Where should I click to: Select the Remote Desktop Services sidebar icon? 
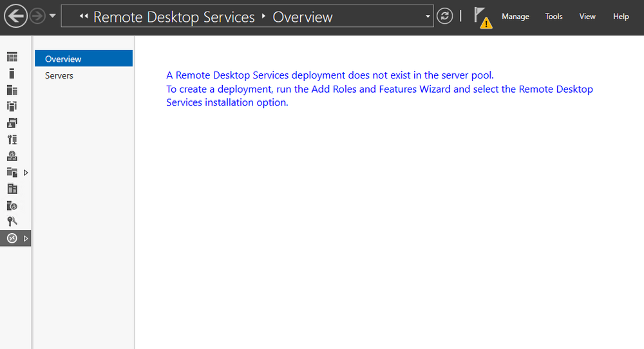click(x=12, y=238)
